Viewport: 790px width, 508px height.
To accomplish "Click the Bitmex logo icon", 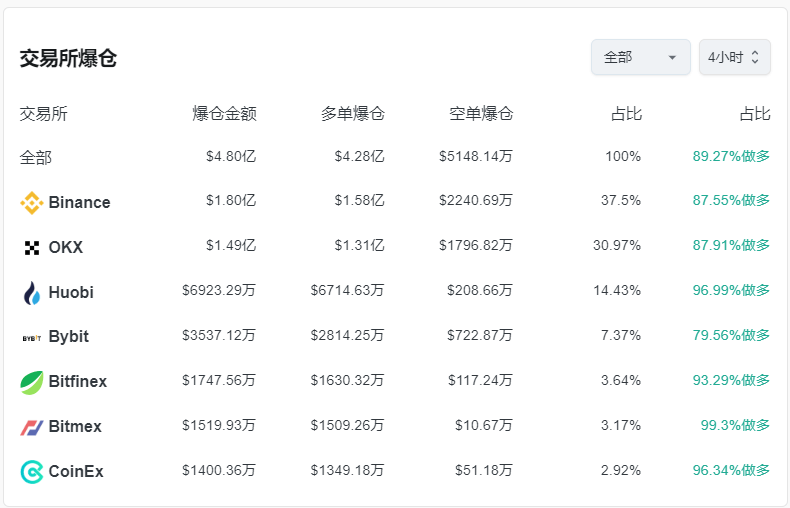I will point(32,427).
